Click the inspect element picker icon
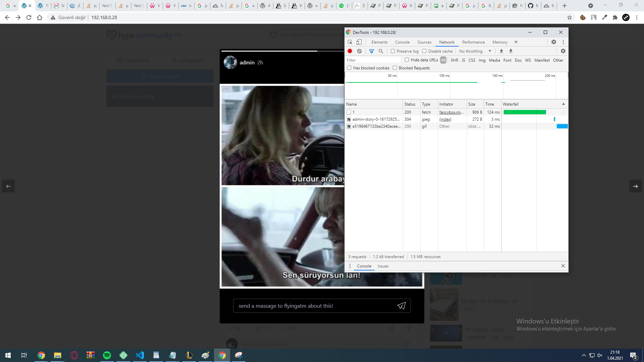 click(x=350, y=42)
